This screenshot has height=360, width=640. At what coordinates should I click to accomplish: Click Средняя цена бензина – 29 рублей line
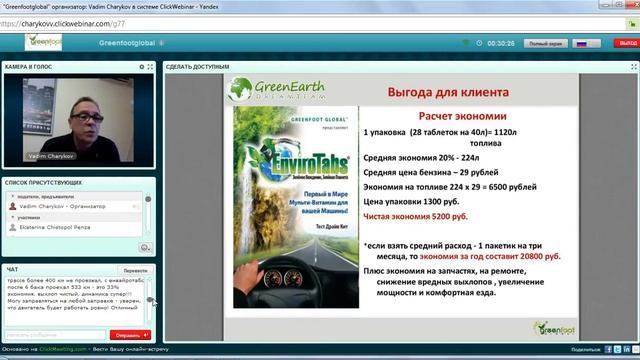[x=431, y=172]
